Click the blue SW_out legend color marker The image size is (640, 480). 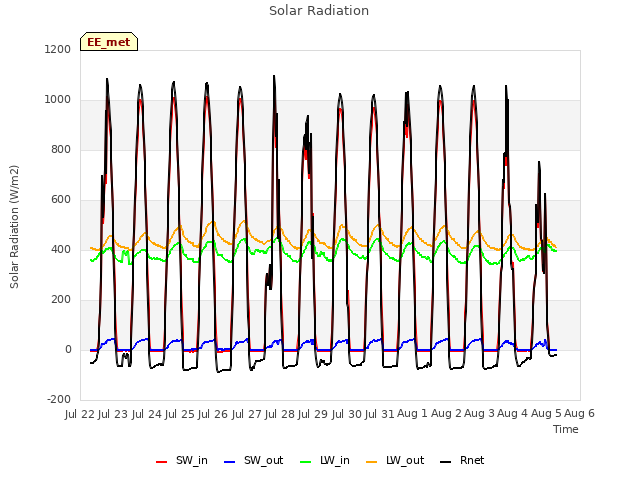[230, 462]
